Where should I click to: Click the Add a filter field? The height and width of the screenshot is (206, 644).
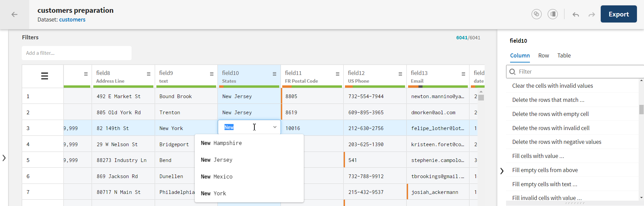[x=77, y=53]
